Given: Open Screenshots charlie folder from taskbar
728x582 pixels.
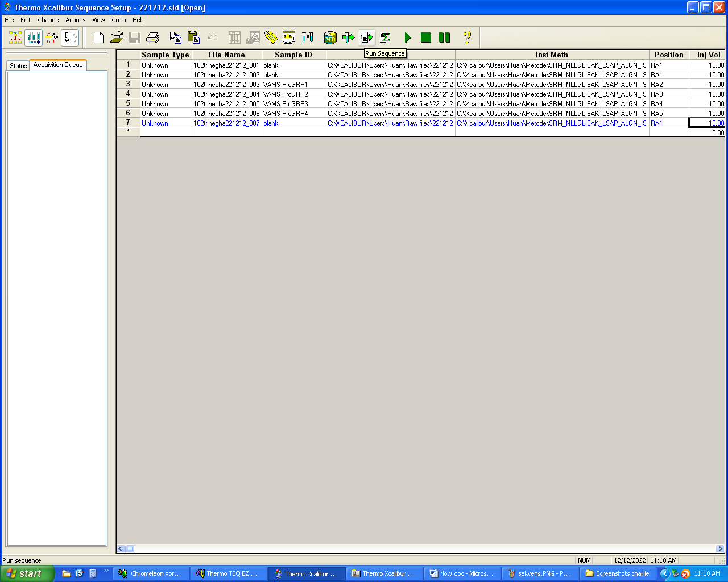Looking at the screenshot, I should click(x=617, y=573).
